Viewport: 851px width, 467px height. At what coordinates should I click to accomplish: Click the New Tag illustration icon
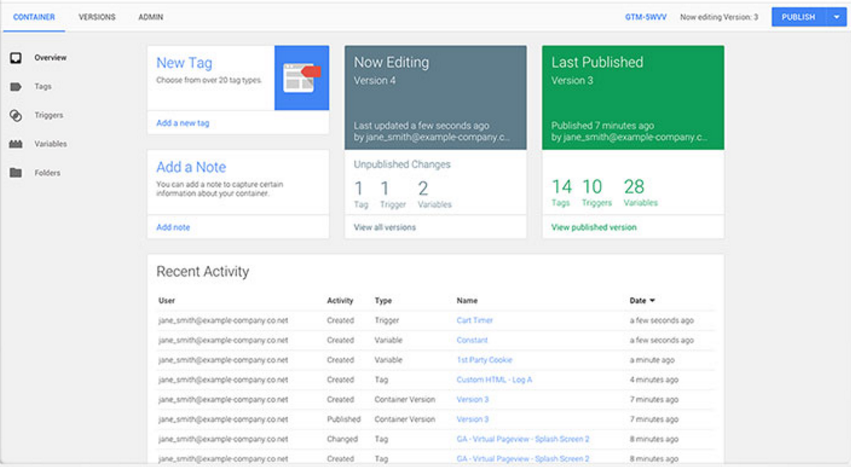click(x=302, y=78)
